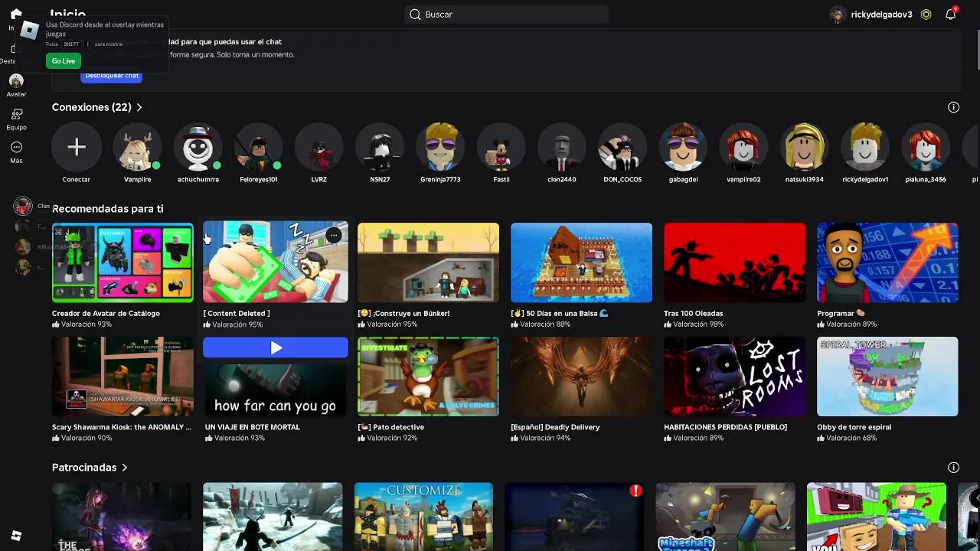980x551 pixels.
Task: Open natsuki3934's connection avatar
Action: tap(804, 147)
